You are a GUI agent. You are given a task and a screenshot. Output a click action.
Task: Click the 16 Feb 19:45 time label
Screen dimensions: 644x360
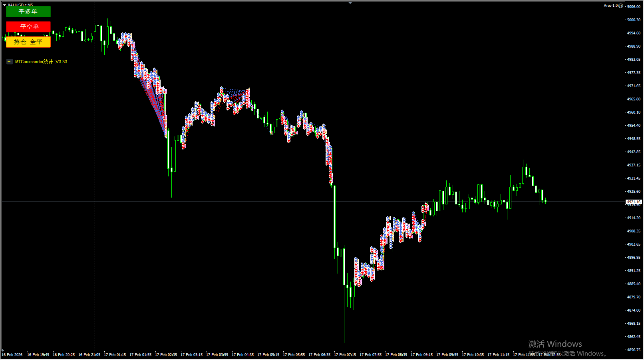click(38, 355)
